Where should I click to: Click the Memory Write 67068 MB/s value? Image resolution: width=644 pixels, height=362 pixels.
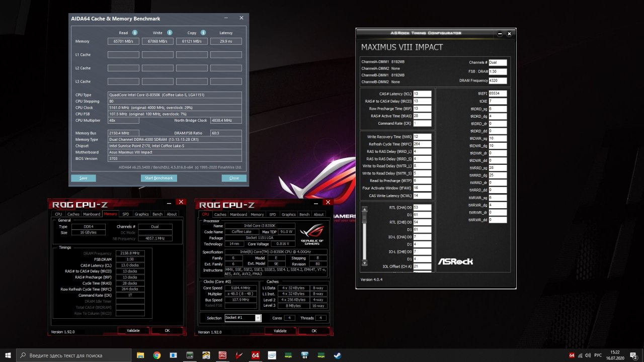click(157, 41)
